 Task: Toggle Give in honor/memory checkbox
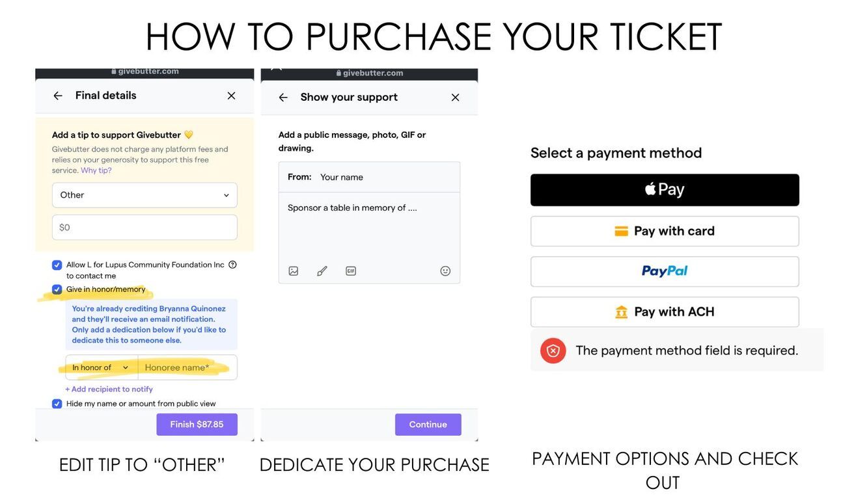tap(57, 289)
